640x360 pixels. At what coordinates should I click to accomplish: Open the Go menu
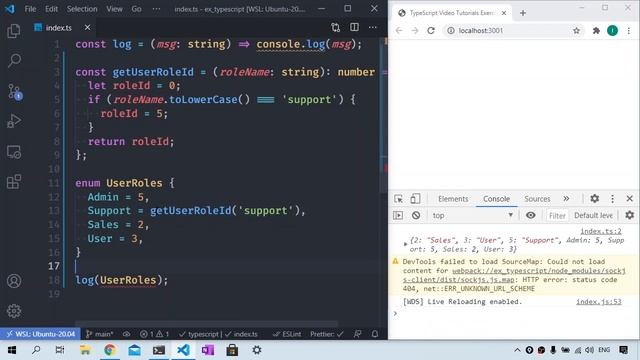[x=136, y=9]
